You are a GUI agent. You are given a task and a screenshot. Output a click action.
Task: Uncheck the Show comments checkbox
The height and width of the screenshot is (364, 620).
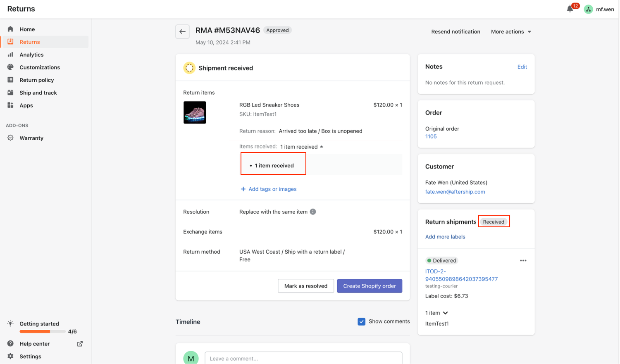361,321
